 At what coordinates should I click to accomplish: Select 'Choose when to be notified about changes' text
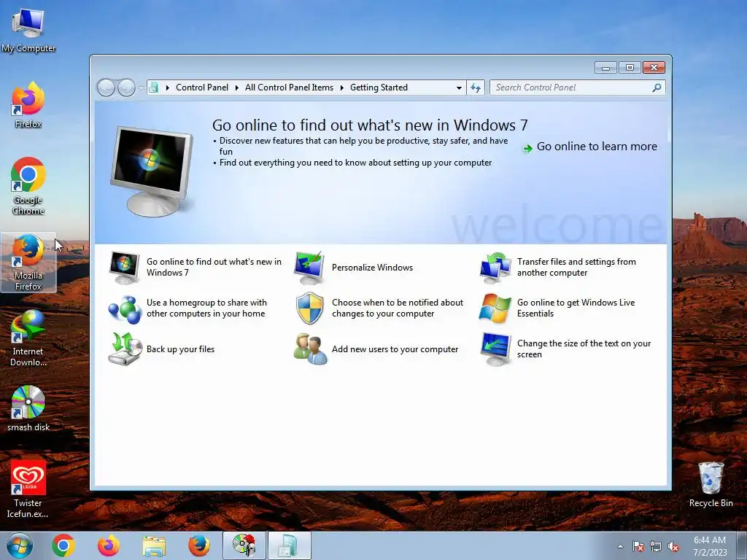point(398,308)
